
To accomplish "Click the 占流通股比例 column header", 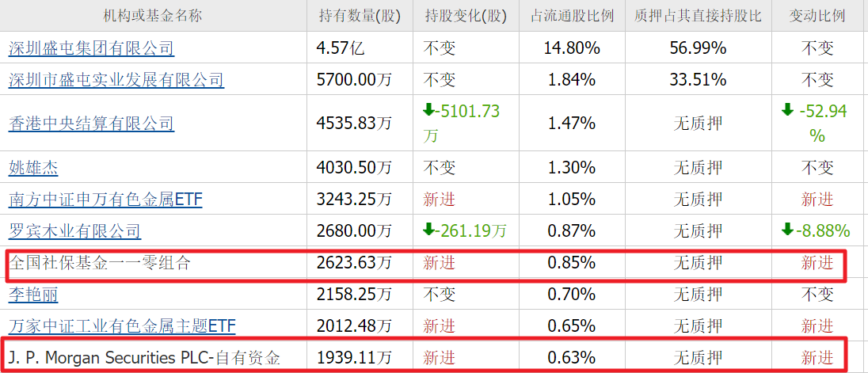I will pos(572,16).
